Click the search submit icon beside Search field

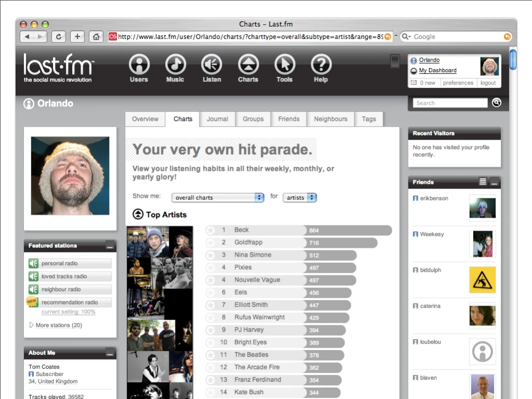[496, 102]
